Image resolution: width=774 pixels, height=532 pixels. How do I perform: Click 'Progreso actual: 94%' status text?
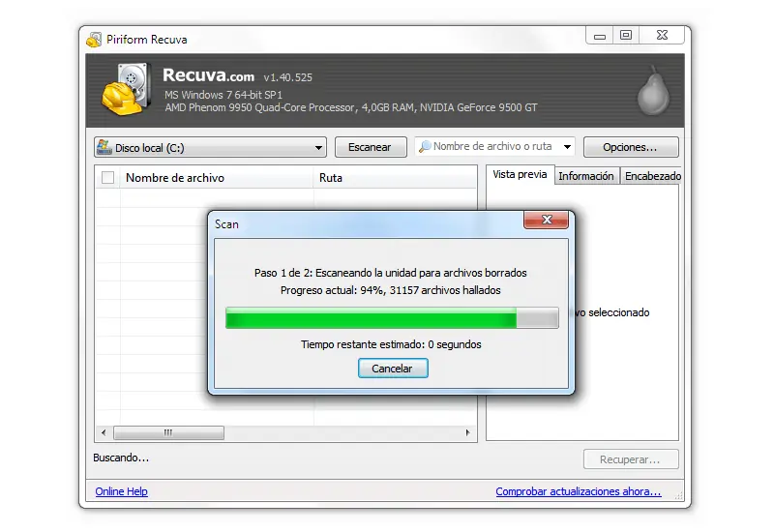[x=391, y=290]
